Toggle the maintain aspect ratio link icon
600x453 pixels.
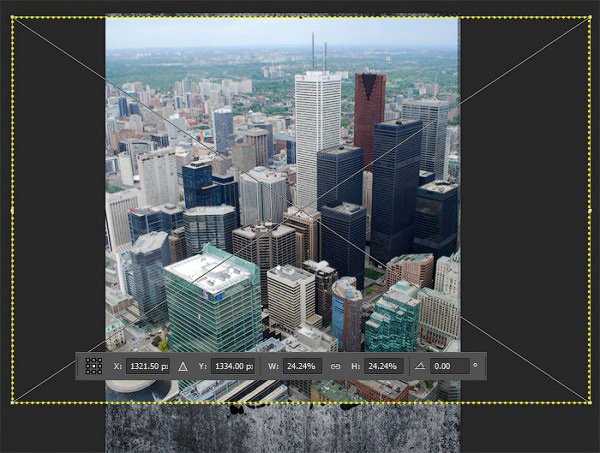(x=335, y=367)
